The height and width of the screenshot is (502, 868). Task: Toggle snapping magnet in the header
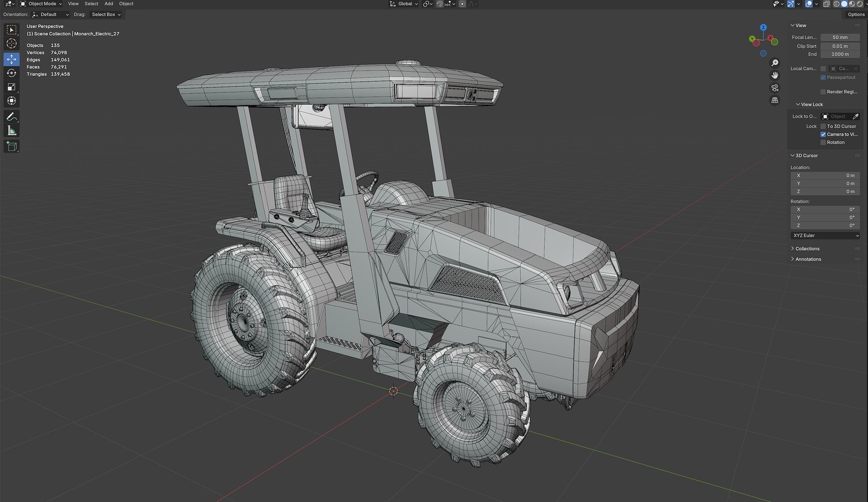click(x=440, y=4)
